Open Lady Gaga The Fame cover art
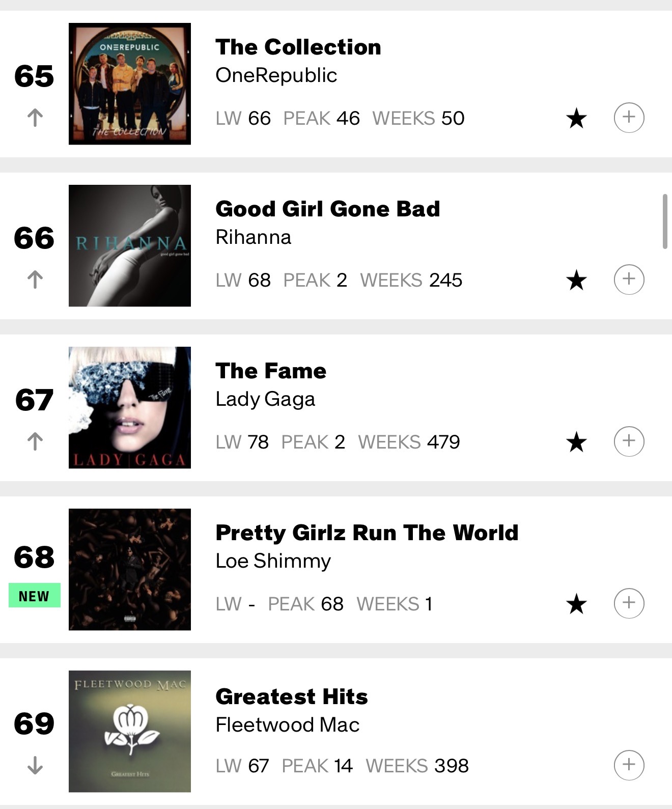672x809 pixels. pyautogui.click(x=130, y=408)
